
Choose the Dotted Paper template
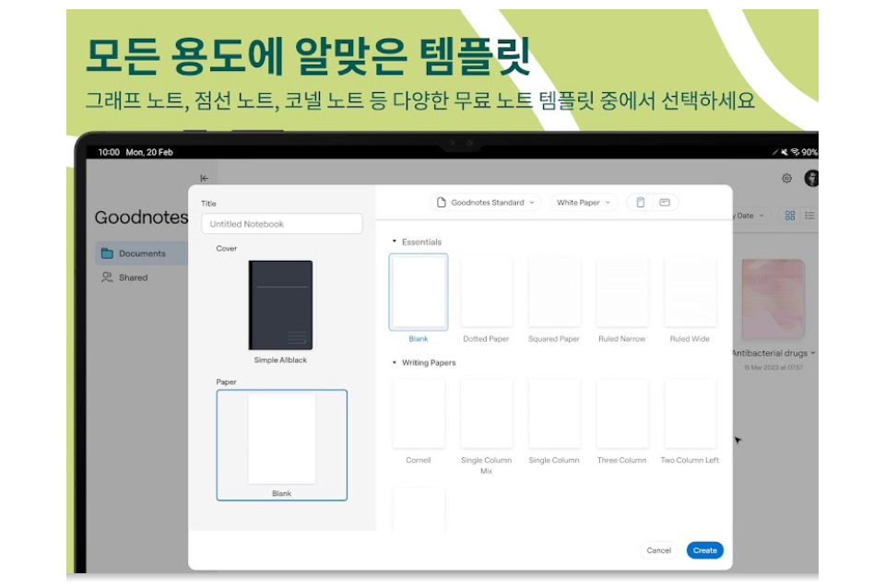click(x=487, y=292)
